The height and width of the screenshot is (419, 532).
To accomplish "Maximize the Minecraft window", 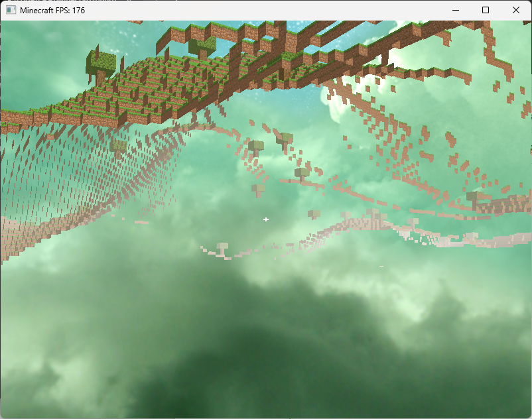I will [x=486, y=11].
